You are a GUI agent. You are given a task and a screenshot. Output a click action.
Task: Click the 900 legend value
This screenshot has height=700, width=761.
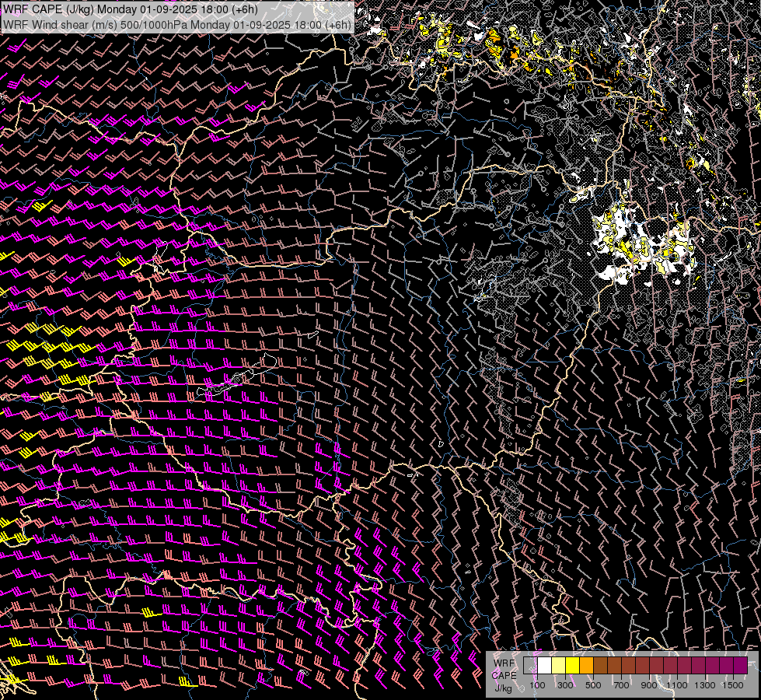(x=649, y=685)
